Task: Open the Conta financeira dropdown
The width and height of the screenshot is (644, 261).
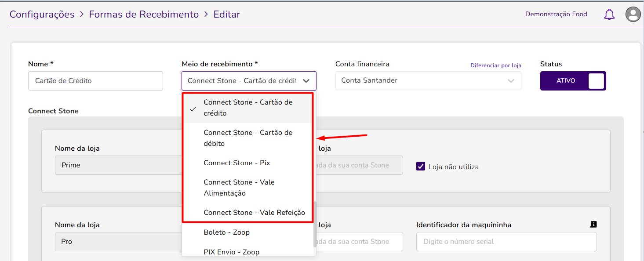Action: click(x=428, y=81)
